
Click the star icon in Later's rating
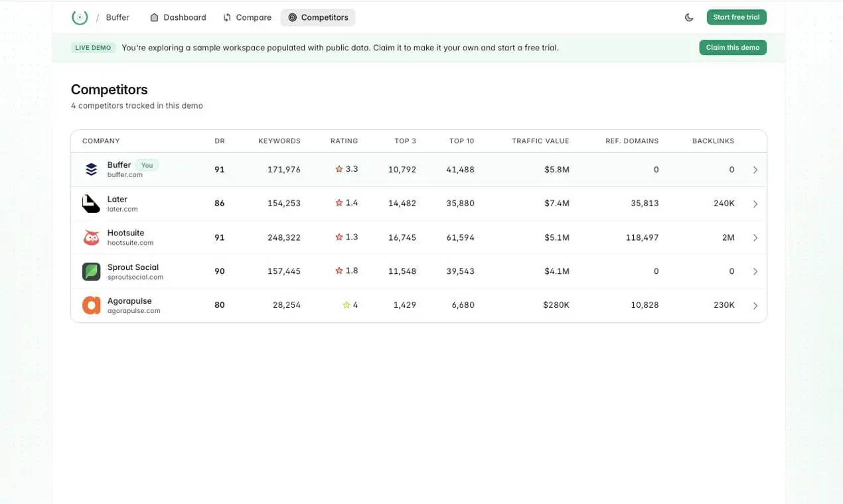click(x=339, y=203)
